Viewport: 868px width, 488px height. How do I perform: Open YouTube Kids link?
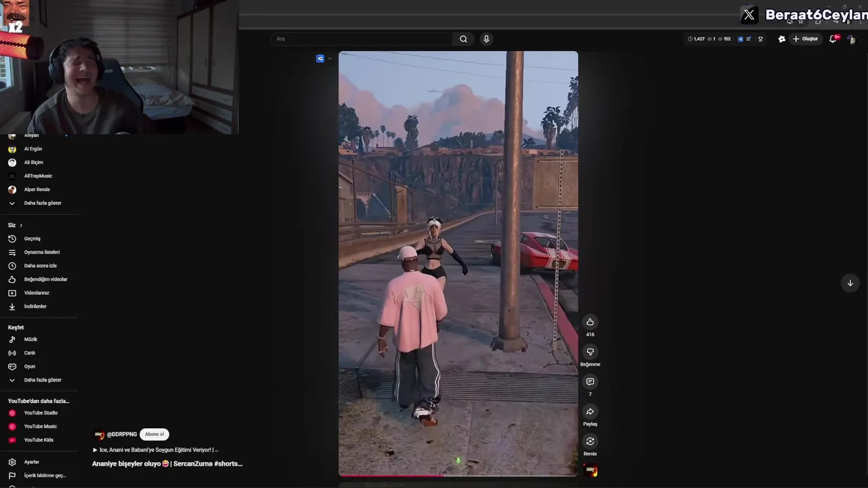click(39, 440)
